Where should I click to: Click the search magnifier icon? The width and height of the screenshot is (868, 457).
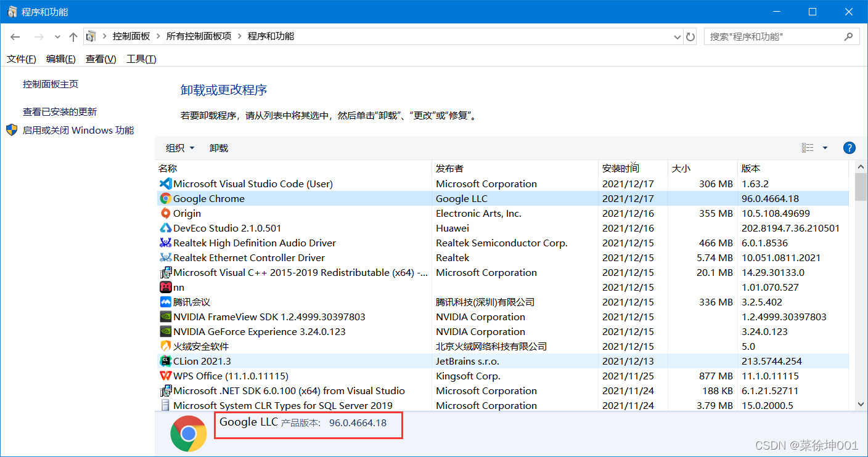(x=849, y=36)
